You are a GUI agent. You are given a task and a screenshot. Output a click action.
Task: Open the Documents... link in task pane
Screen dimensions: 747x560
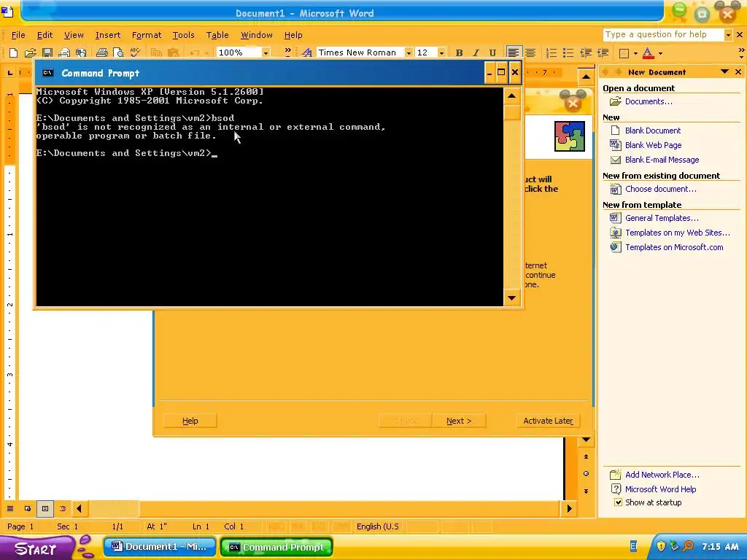coord(649,101)
